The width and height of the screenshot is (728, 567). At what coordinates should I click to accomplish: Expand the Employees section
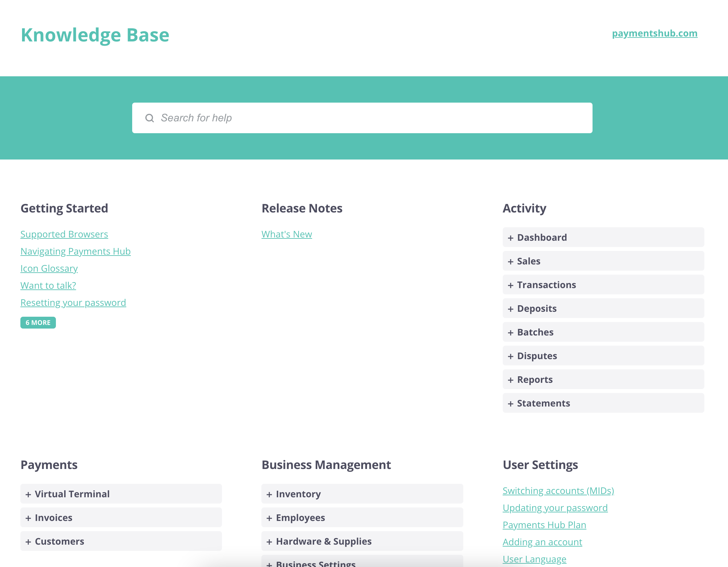click(x=269, y=517)
